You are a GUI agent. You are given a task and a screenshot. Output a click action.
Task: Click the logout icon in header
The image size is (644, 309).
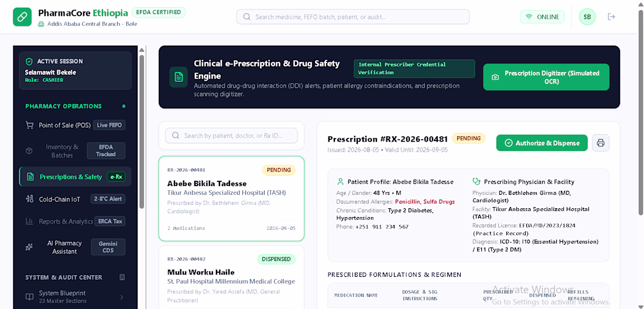pos(612,17)
